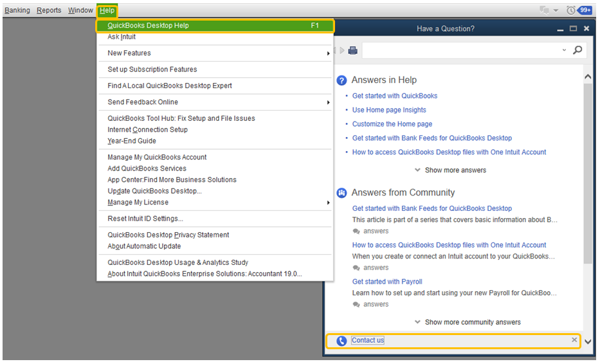Click the help panel vertical scrollbar thumb

click(588, 174)
